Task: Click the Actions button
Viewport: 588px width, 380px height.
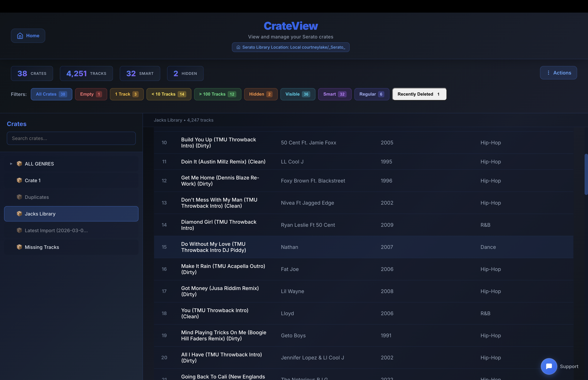Action: click(558, 73)
